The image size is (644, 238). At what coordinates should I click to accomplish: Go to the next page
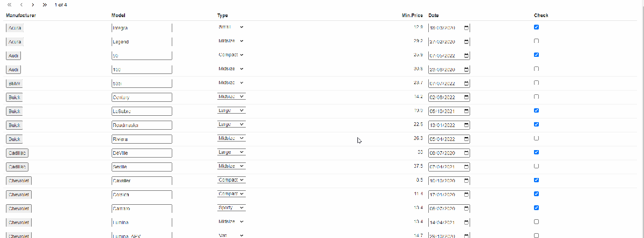[x=33, y=5]
